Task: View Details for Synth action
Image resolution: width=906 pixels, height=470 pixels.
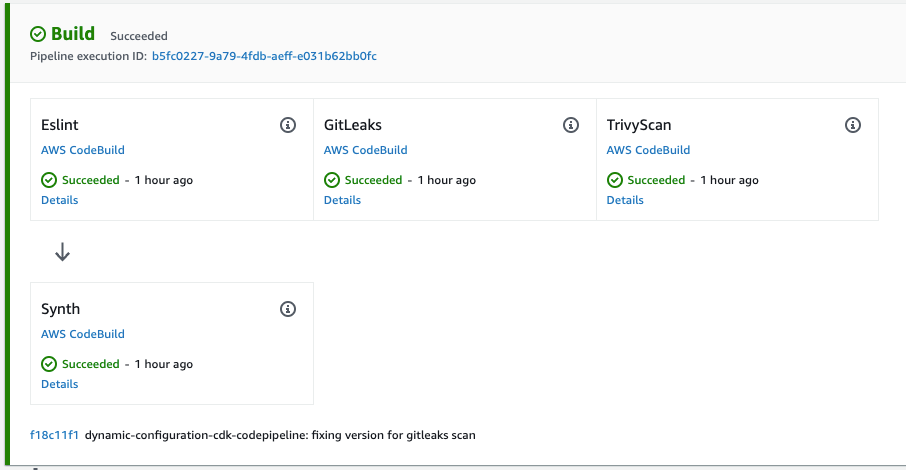Action: (60, 384)
